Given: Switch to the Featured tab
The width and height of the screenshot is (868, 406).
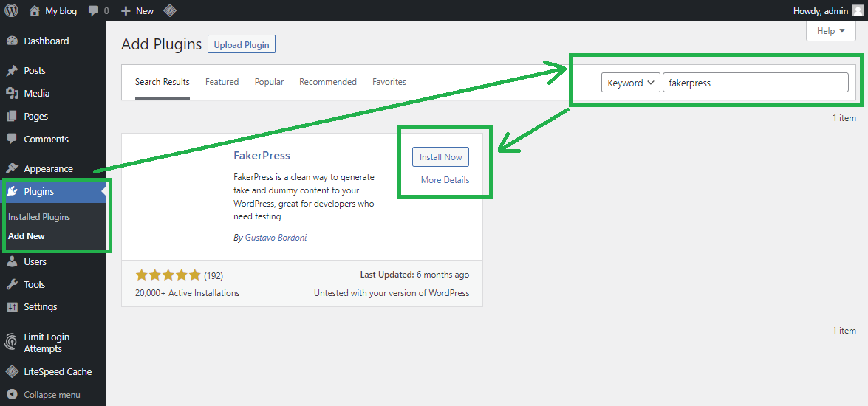Looking at the screenshot, I should click(x=222, y=82).
